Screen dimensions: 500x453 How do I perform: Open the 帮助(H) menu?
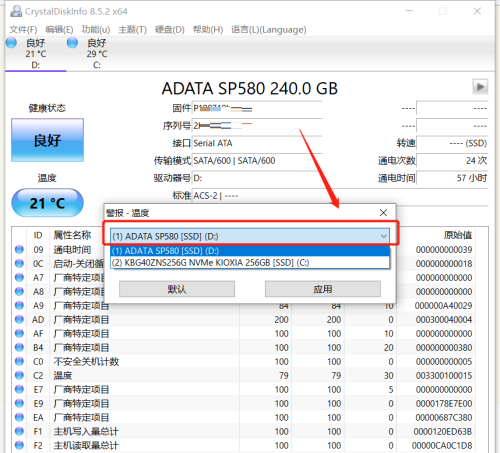click(208, 30)
